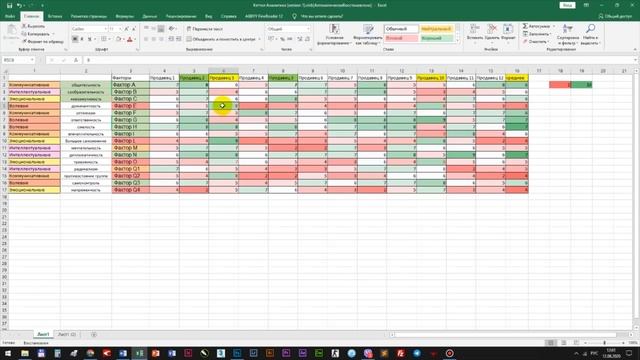The height and width of the screenshot is (360, 640).
Task: Click the Undo icon in title bar
Action: click(19, 5)
